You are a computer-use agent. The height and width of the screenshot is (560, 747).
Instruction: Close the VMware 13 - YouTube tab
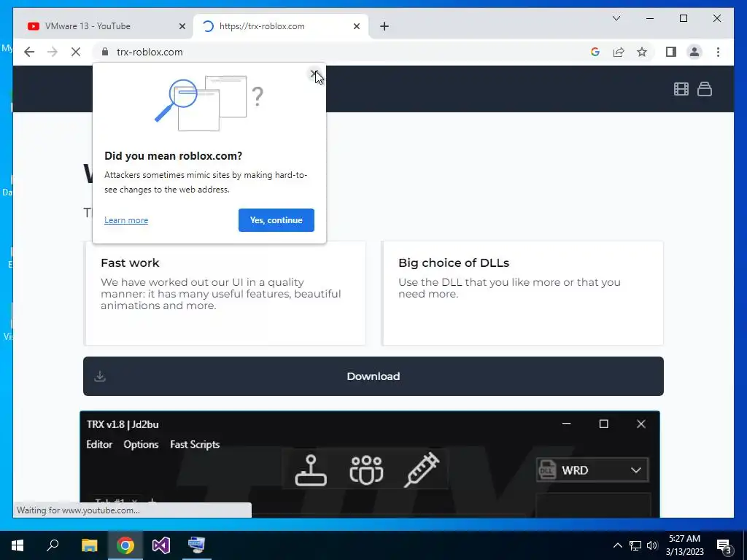click(182, 26)
